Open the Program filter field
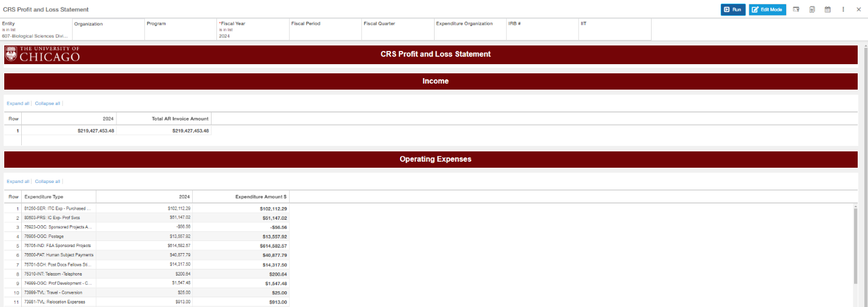 181,30
